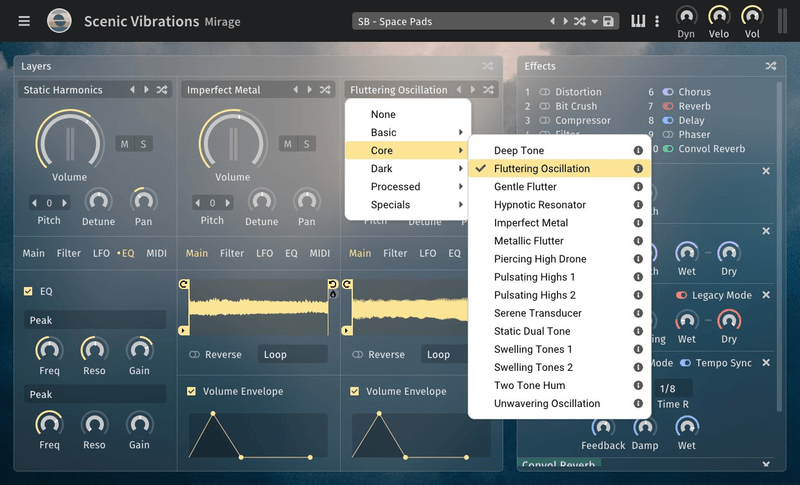Select Hypnotic Resonator from the list
This screenshot has width=800, height=485.
pyautogui.click(x=539, y=205)
